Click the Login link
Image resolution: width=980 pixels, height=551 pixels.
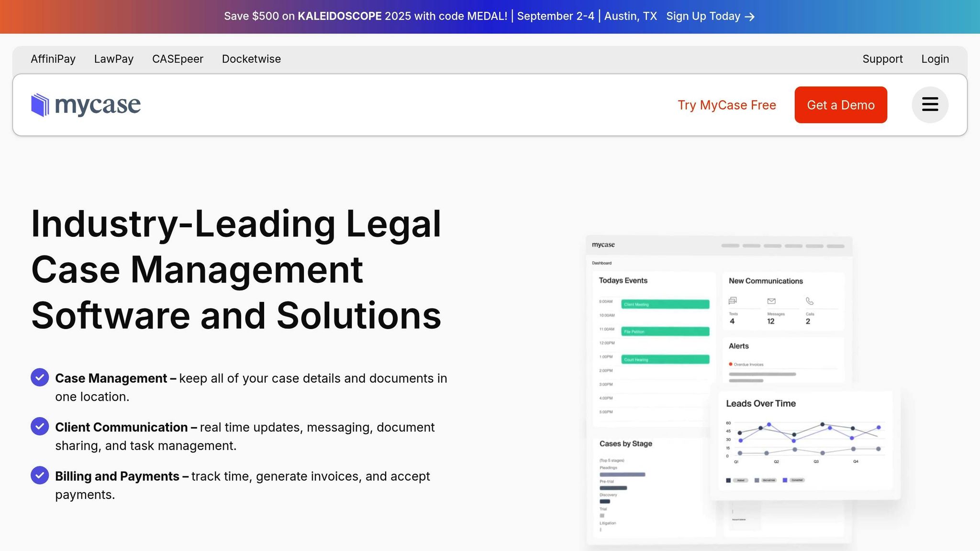tap(935, 59)
